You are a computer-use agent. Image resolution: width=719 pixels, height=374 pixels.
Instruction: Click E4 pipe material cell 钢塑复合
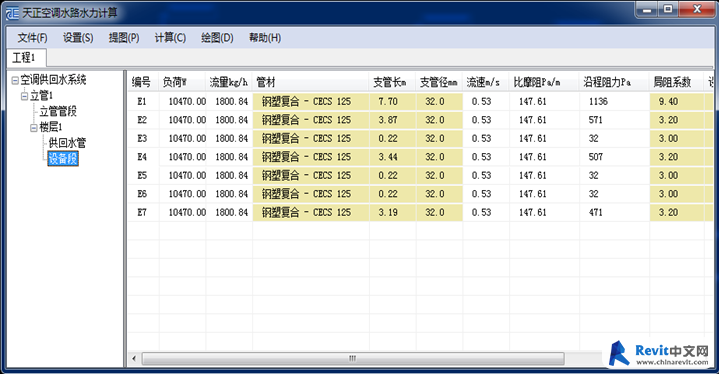click(310, 157)
